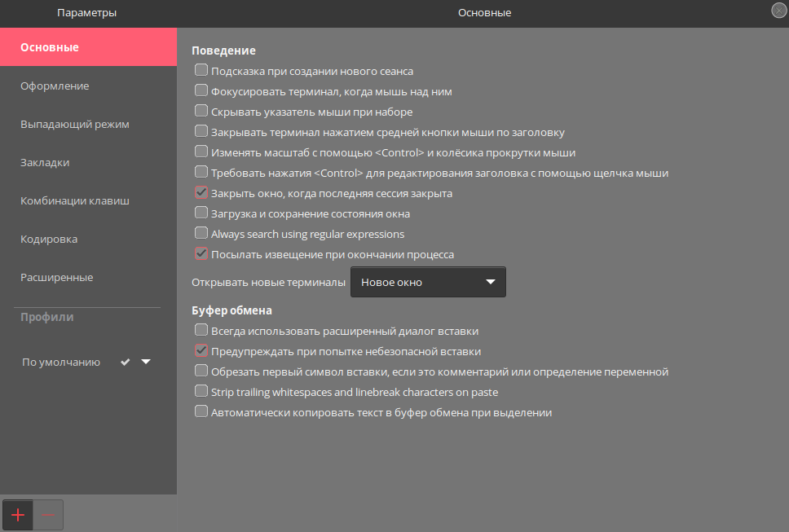
Task: Select the По умолчанию profile entry
Action: (61, 362)
